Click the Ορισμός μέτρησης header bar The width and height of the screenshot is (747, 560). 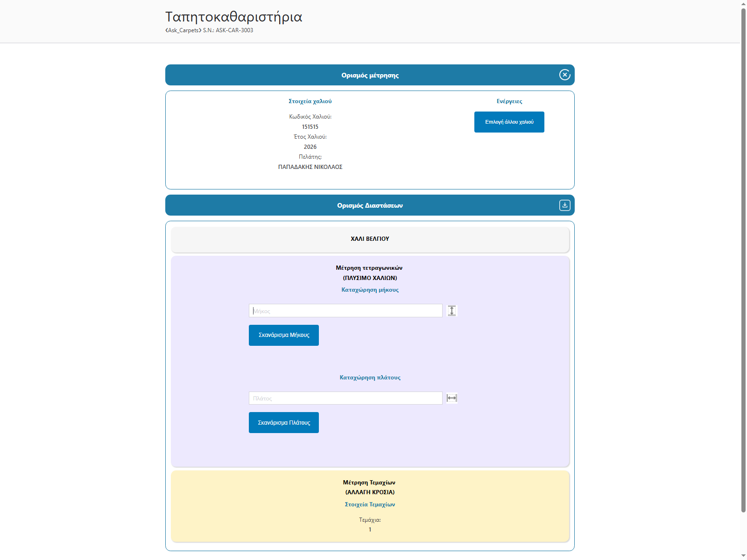click(370, 75)
